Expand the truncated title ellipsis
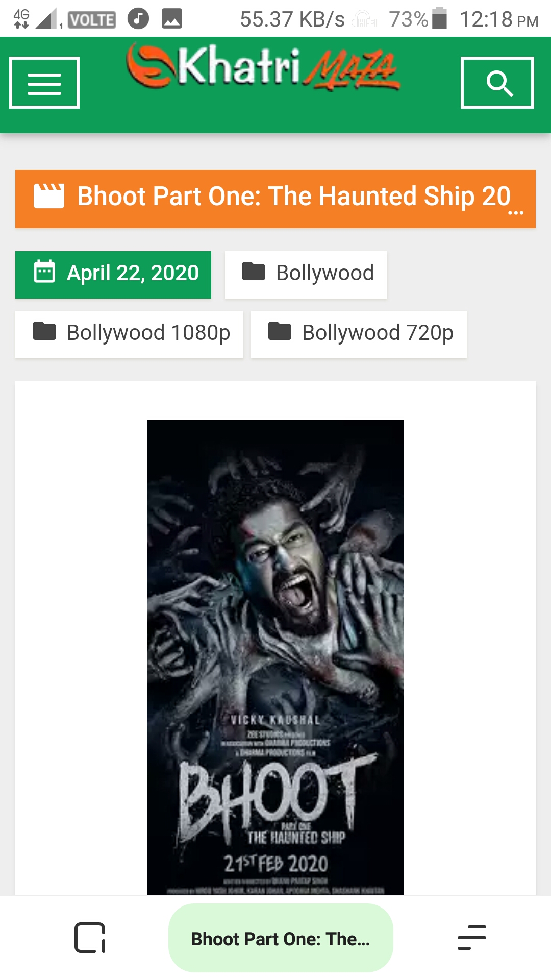This screenshot has width=551, height=980. tap(516, 212)
